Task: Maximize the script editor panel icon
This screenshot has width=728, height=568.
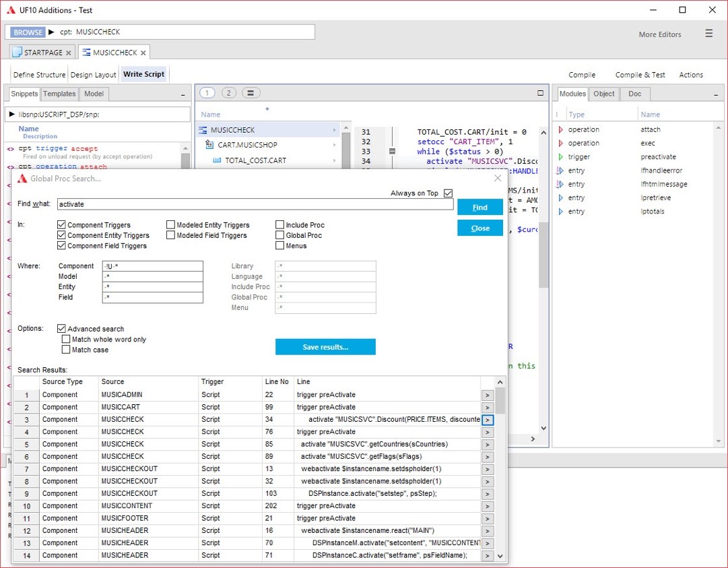Action: tap(540, 92)
